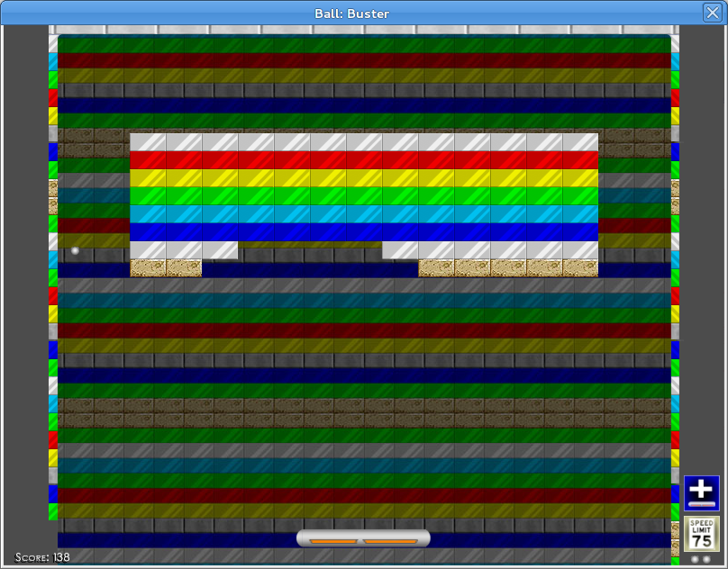This screenshot has height=569, width=728.
Task: Click the leftmost bright green brick
Action: point(148,196)
